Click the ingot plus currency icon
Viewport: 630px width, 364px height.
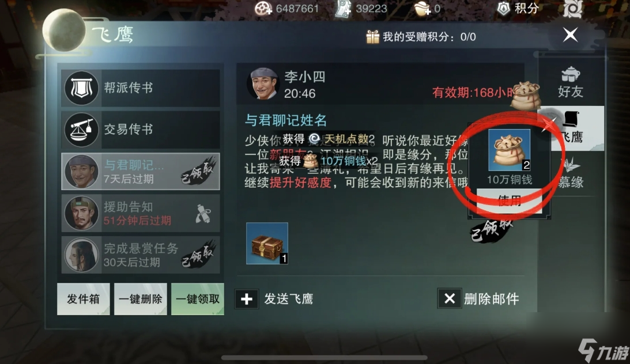422,9
